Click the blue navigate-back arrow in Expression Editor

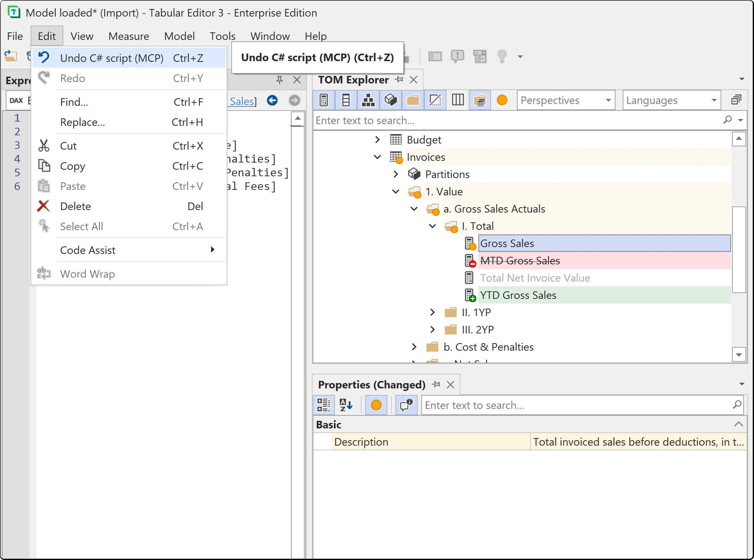(x=272, y=100)
